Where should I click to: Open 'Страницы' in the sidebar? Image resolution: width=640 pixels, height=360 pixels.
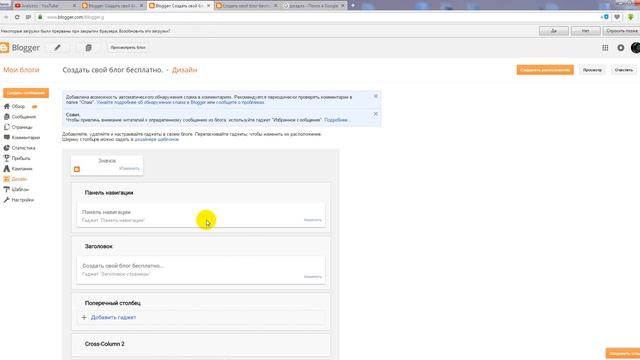coord(22,127)
